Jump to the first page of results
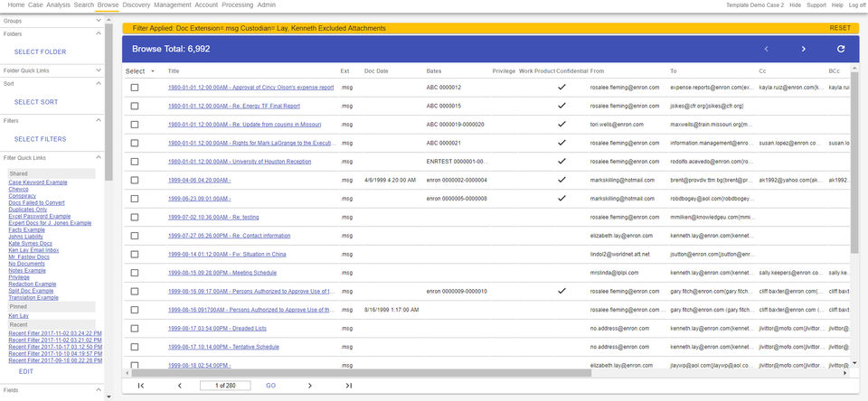 141,386
